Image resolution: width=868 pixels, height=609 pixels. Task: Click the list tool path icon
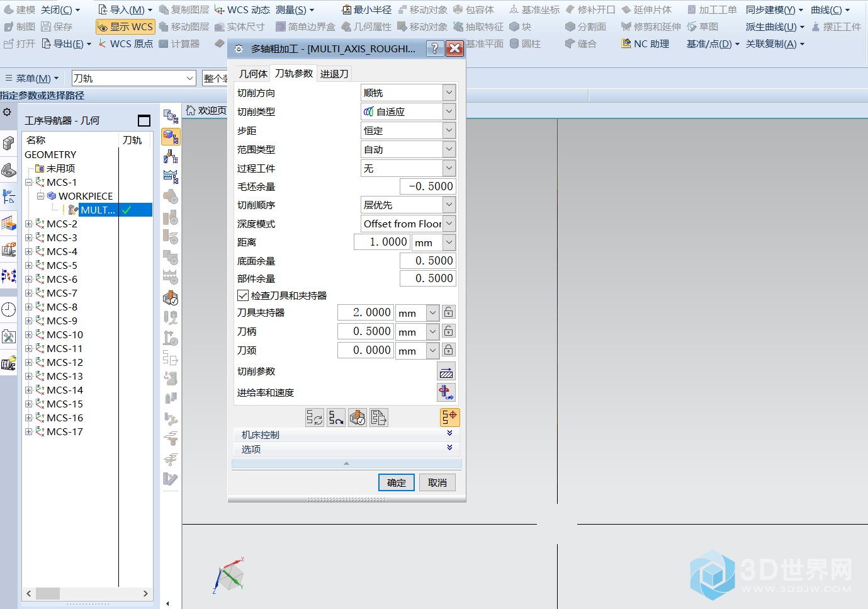coord(379,418)
